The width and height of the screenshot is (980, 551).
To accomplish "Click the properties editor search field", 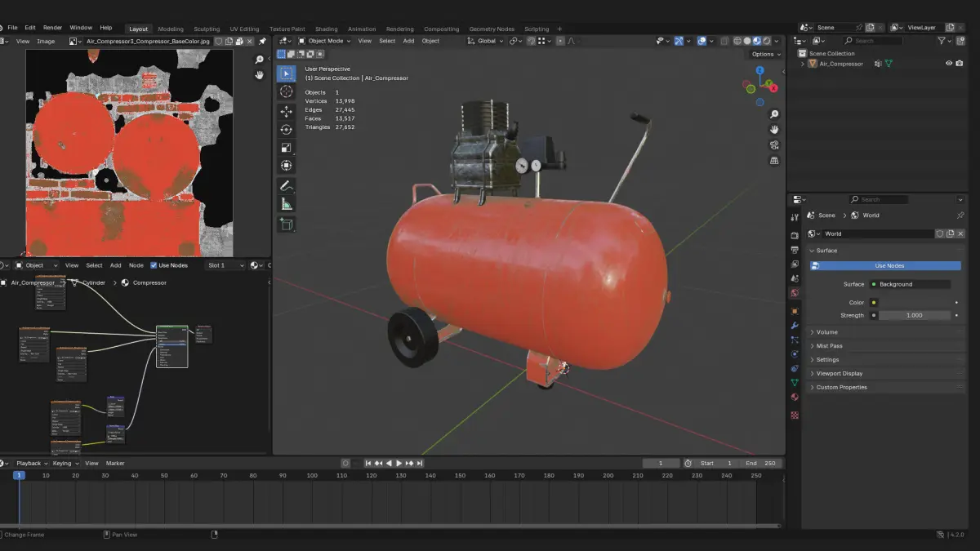I will pyautogui.click(x=878, y=199).
